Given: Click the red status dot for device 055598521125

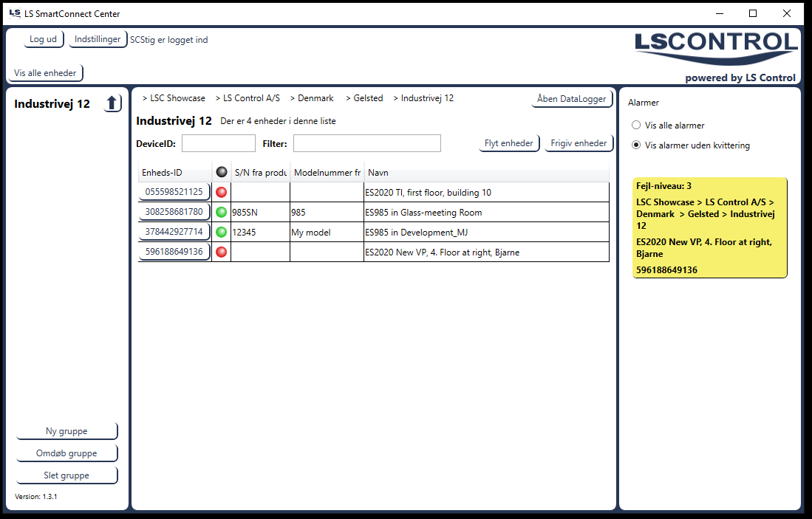Looking at the screenshot, I should 221,192.
